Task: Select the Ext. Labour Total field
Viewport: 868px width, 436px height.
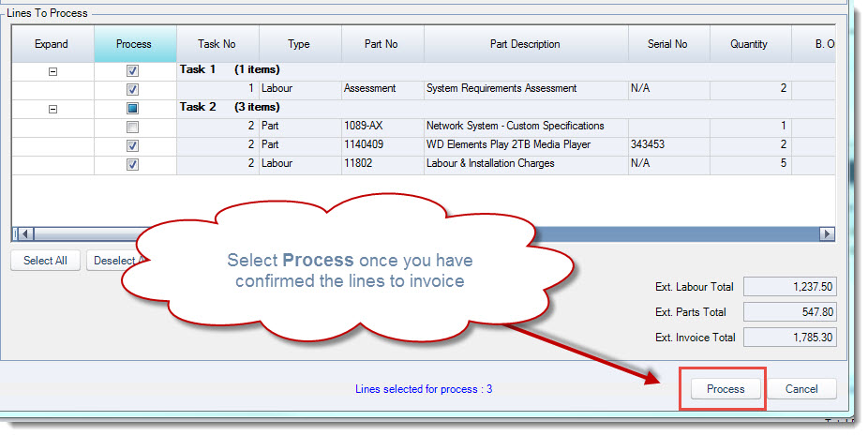Action: (790, 287)
